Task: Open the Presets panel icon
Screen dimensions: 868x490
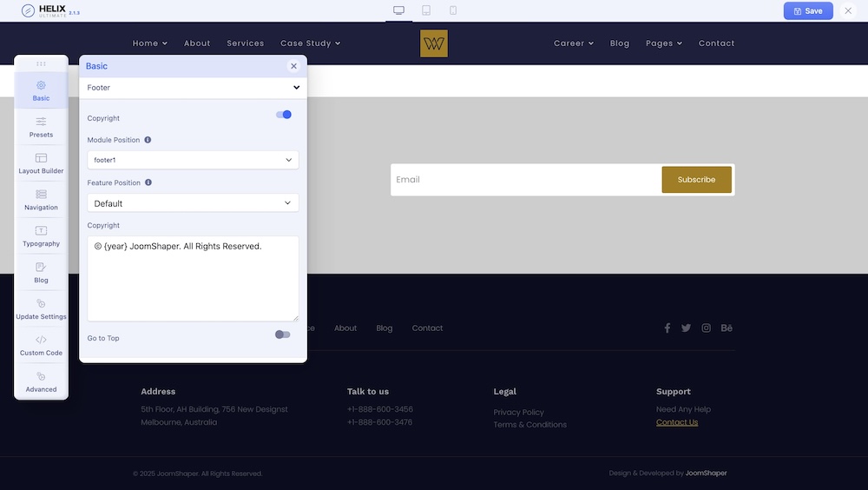Action: pyautogui.click(x=41, y=127)
